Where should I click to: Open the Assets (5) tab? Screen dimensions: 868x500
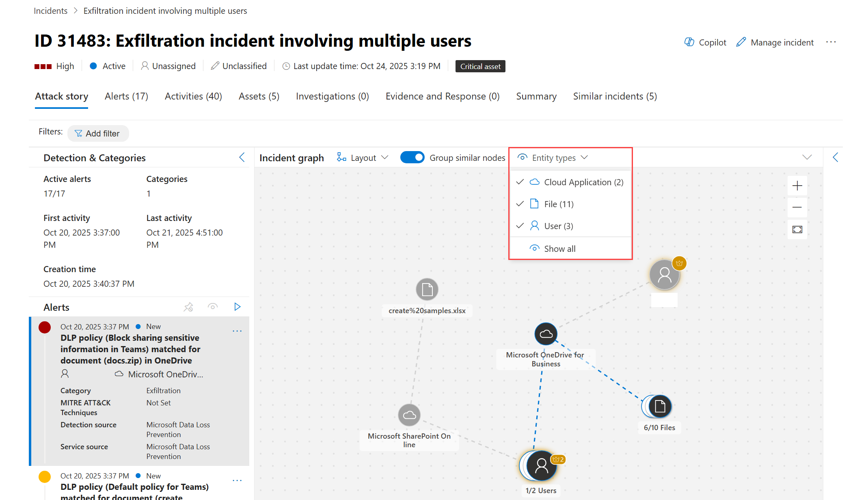[259, 96]
